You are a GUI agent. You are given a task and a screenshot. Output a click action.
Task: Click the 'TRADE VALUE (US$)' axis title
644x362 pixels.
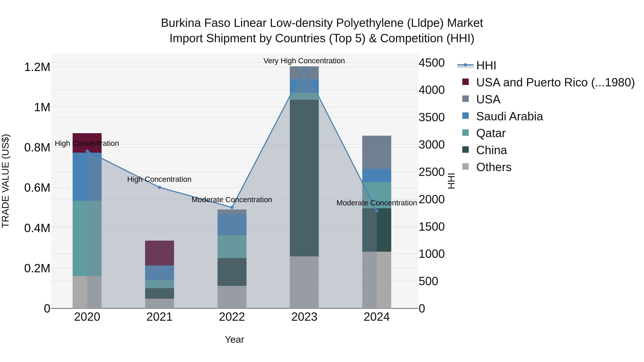pos(6,181)
